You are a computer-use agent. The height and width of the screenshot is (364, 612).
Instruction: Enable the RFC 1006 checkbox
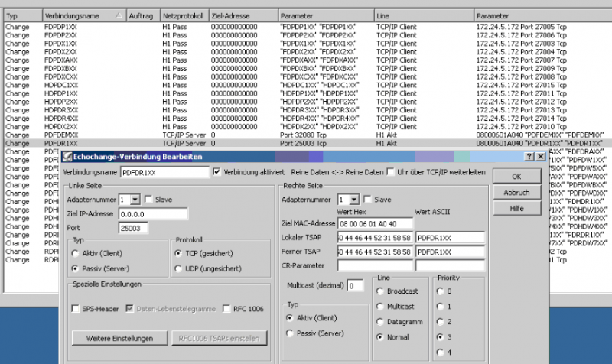pos(227,309)
